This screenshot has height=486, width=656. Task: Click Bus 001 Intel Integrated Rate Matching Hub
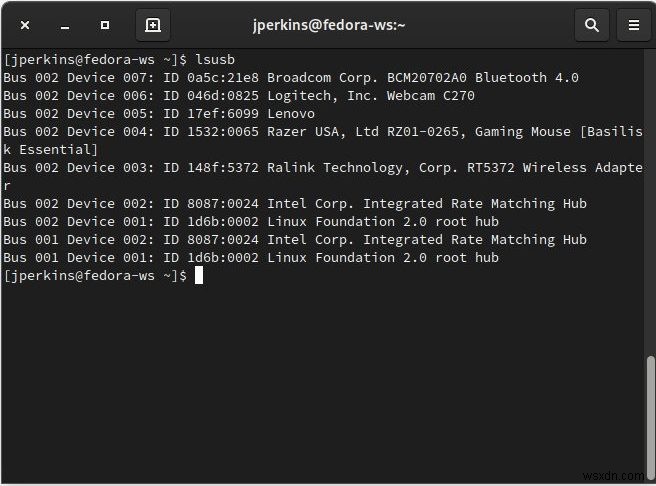point(295,239)
